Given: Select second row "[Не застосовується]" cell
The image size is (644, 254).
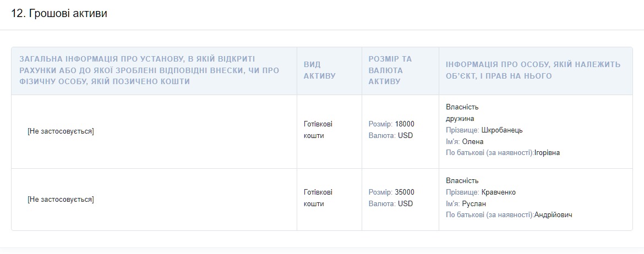Looking at the screenshot, I should pos(61,200).
